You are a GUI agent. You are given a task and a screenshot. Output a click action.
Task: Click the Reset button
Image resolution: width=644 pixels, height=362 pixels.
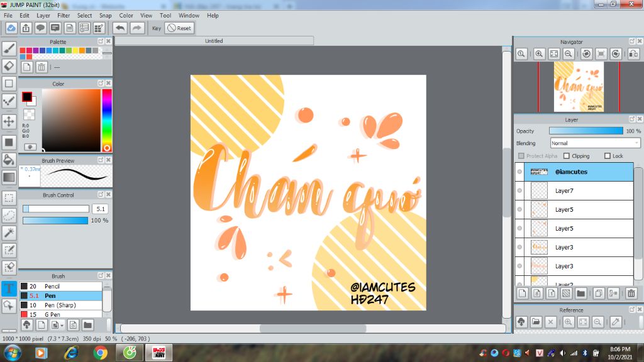(x=179, y=28)
